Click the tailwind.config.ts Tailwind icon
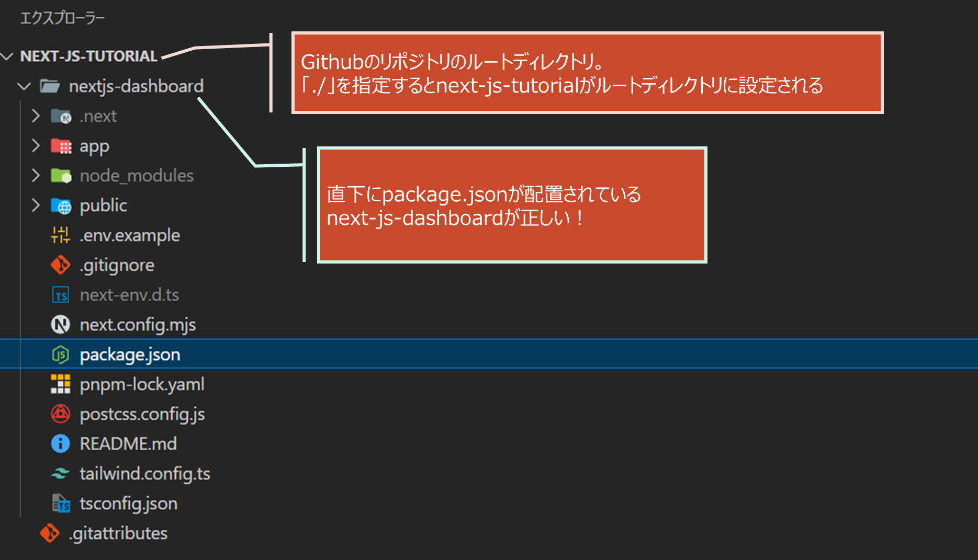This screenshot has height=560, width=978. 61,473
